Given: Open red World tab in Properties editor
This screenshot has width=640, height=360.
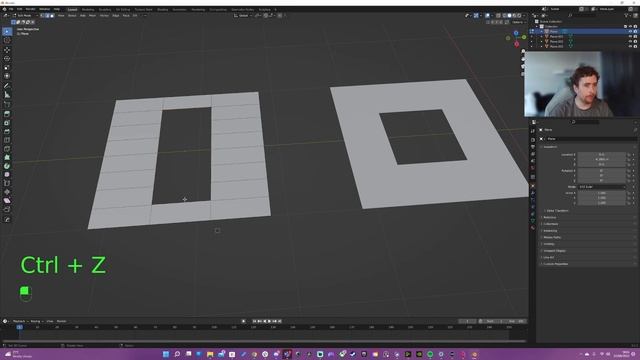Looking at the screenshot, I should (x=533, y=168).
